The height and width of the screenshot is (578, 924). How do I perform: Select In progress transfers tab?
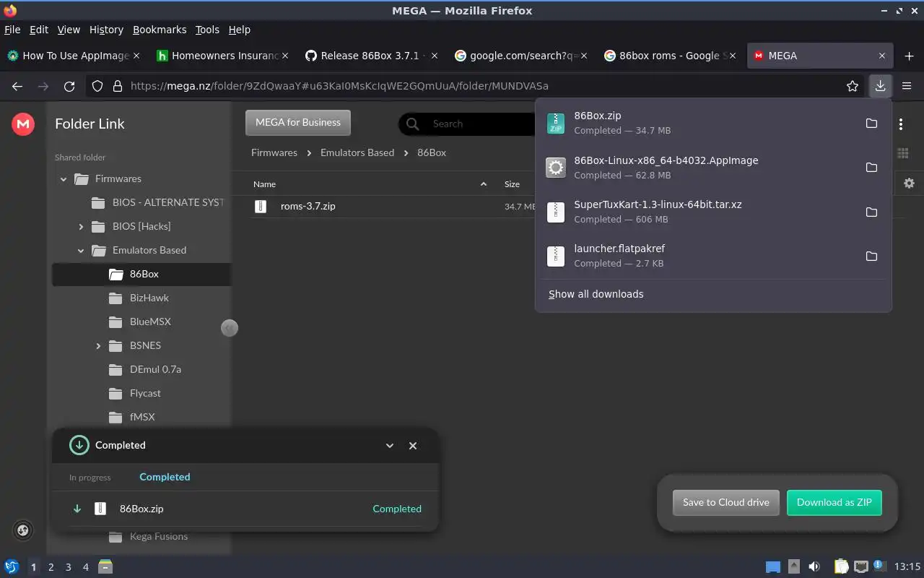90,478
